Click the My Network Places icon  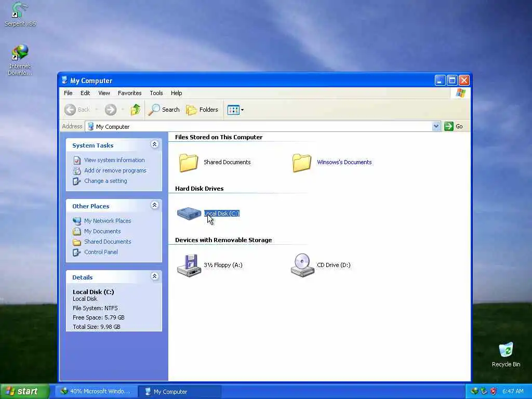point(77,221)
